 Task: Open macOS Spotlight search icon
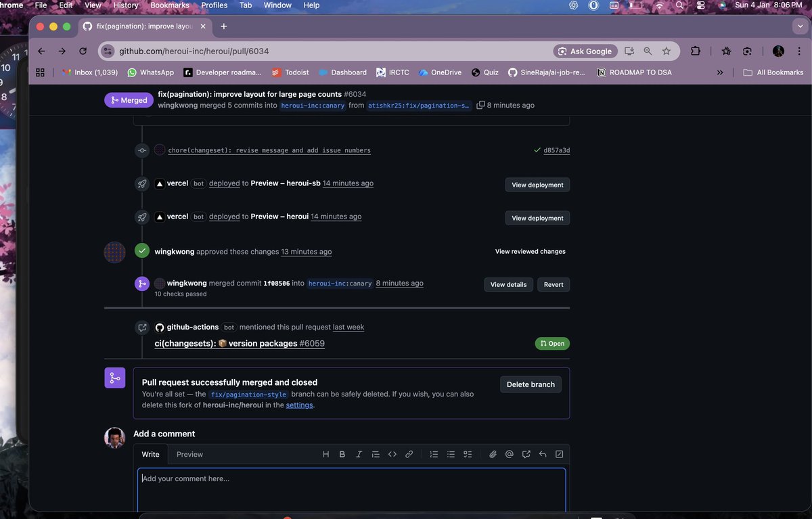[x=680, y=5]
